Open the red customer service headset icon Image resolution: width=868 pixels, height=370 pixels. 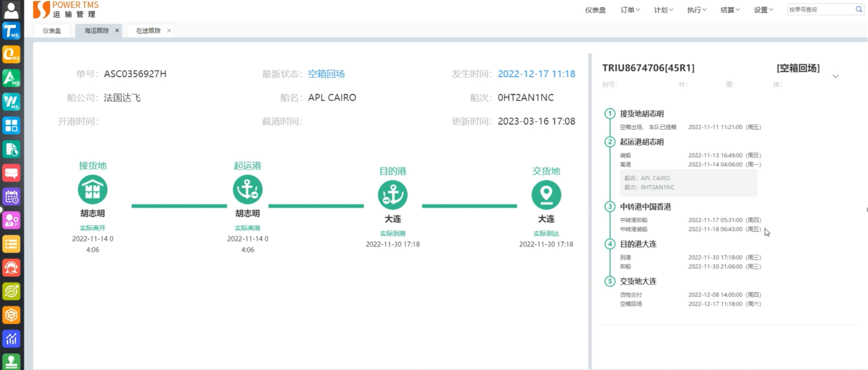11,268
